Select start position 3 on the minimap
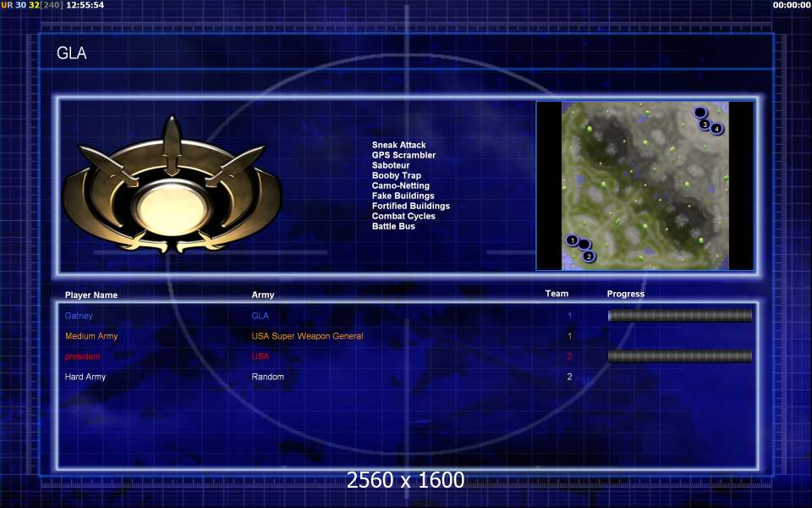This screenshot has height=508, width=812. [x=705, y=124]
